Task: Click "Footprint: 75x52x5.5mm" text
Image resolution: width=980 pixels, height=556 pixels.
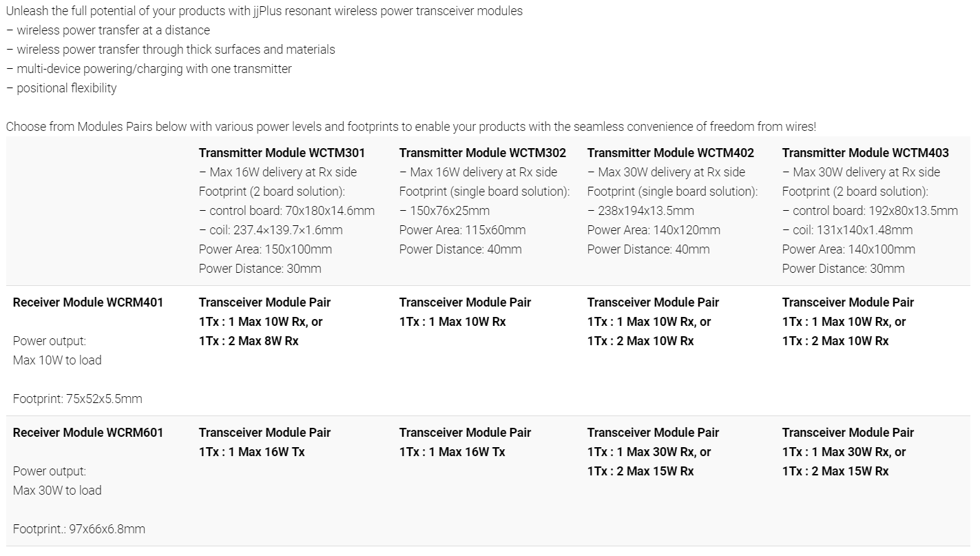Action: [x=77, y=399]
